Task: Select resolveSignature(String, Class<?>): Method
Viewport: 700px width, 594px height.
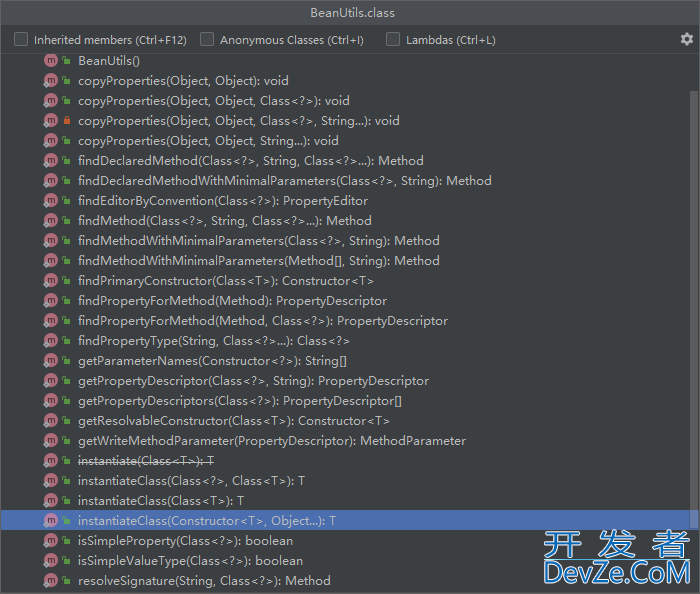Action: coord(345,581)
